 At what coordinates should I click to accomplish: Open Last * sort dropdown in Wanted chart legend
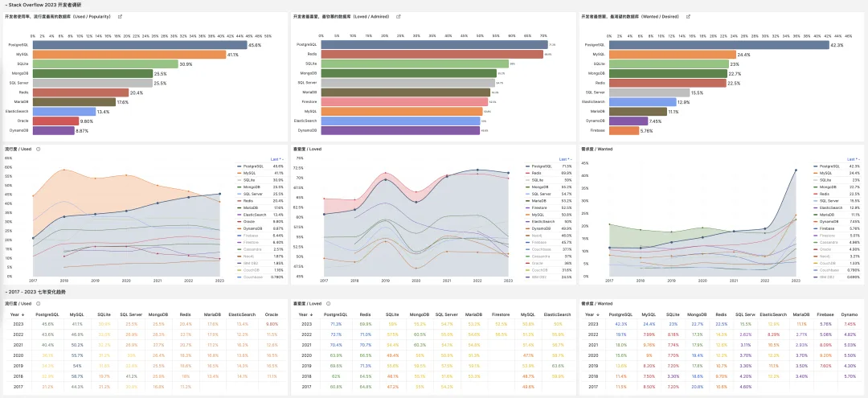[853, 159]
